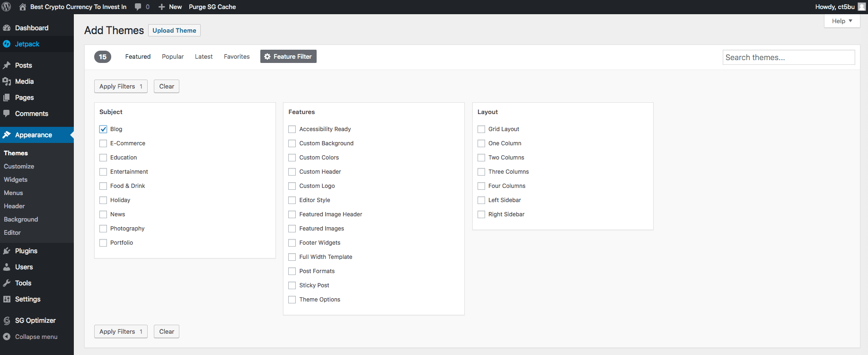
Task: Expand the Help dropdown tab
Action: (x=842, y=21)
